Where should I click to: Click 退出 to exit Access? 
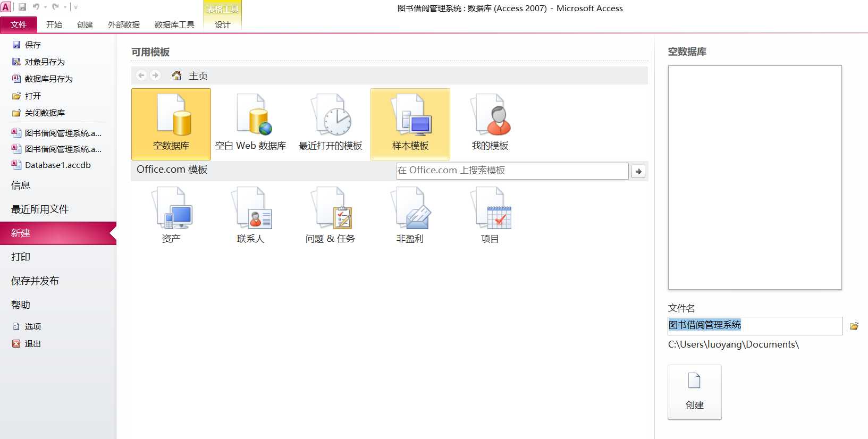pyautogui.click(x=32, y=343)
